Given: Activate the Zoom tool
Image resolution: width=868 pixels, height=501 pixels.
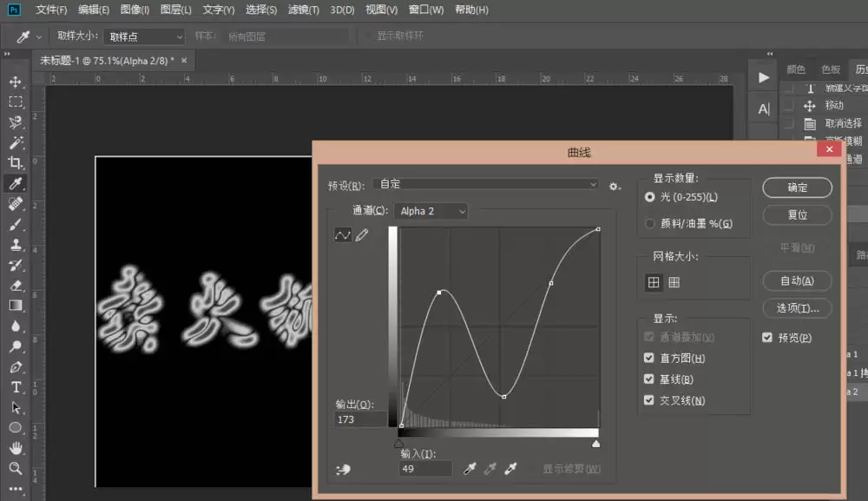Looking at the screenshot, I should (x=16, y=468).
